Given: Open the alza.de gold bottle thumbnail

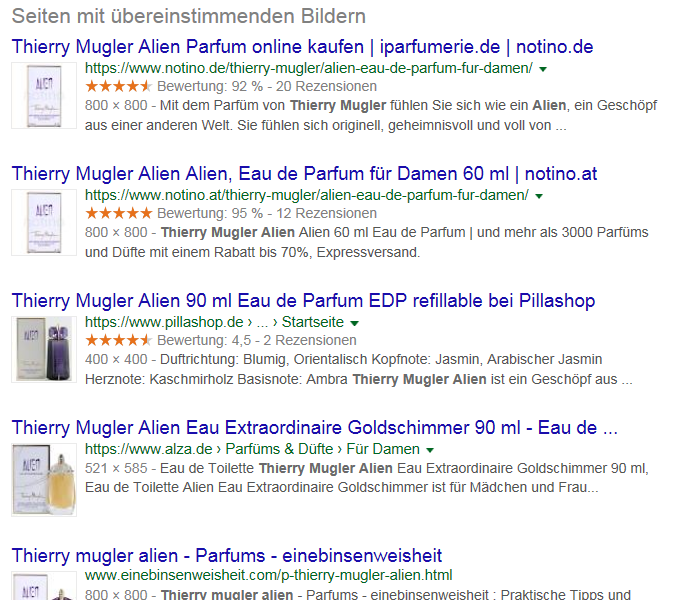Looking at the screenshot, I should point(44,480).
